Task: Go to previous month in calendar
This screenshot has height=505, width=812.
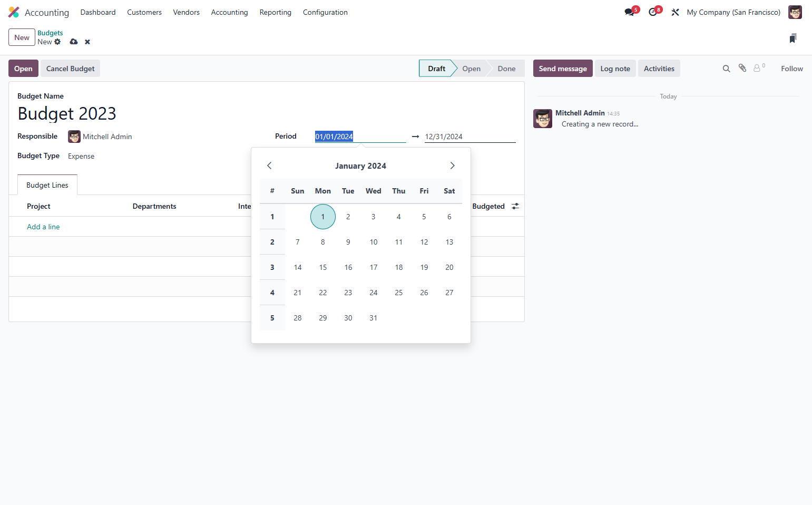Action: click(269, 166)
